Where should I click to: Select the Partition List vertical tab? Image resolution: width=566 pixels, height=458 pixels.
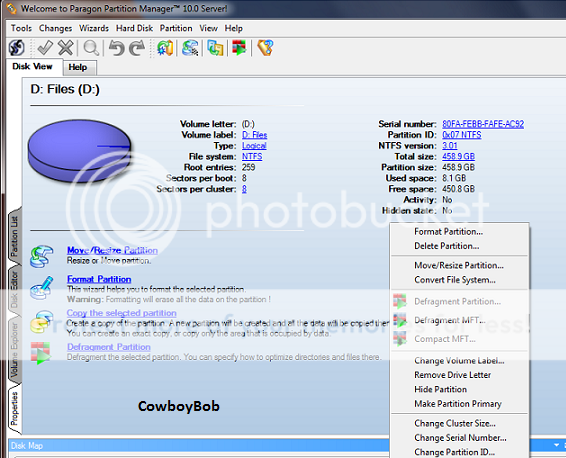pos(14,236)
